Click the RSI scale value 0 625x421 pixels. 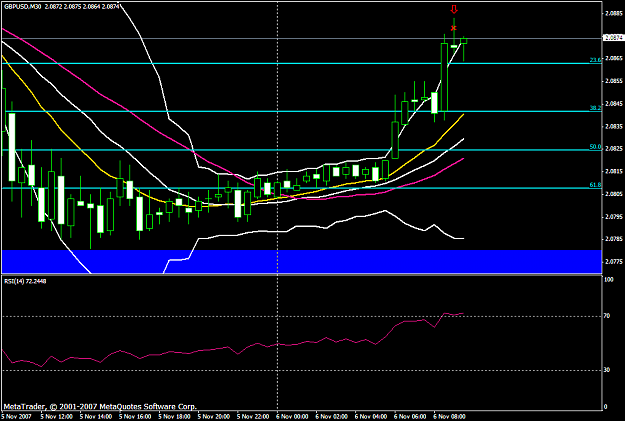point(606,407)
